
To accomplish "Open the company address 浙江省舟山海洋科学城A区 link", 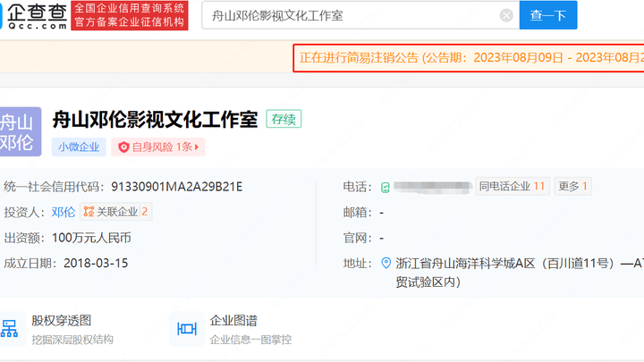I will click(x=519, y=272).
